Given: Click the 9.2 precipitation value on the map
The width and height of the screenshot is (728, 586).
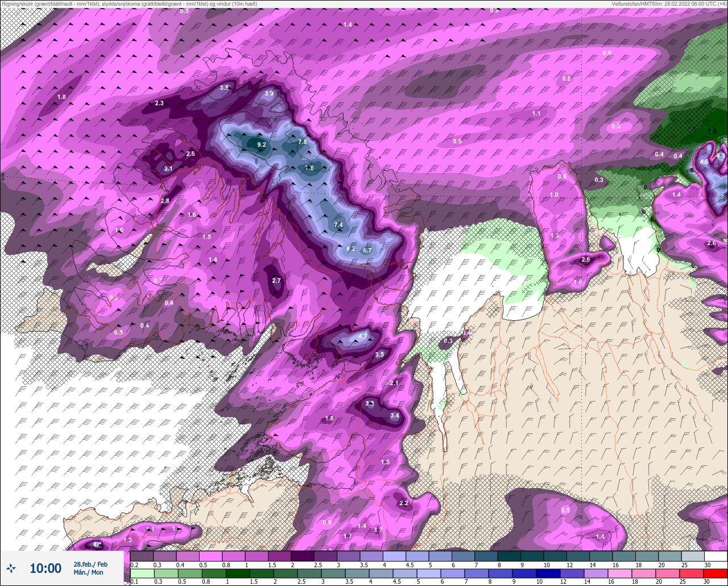Looking at the screenshot, I should point(262,145).
